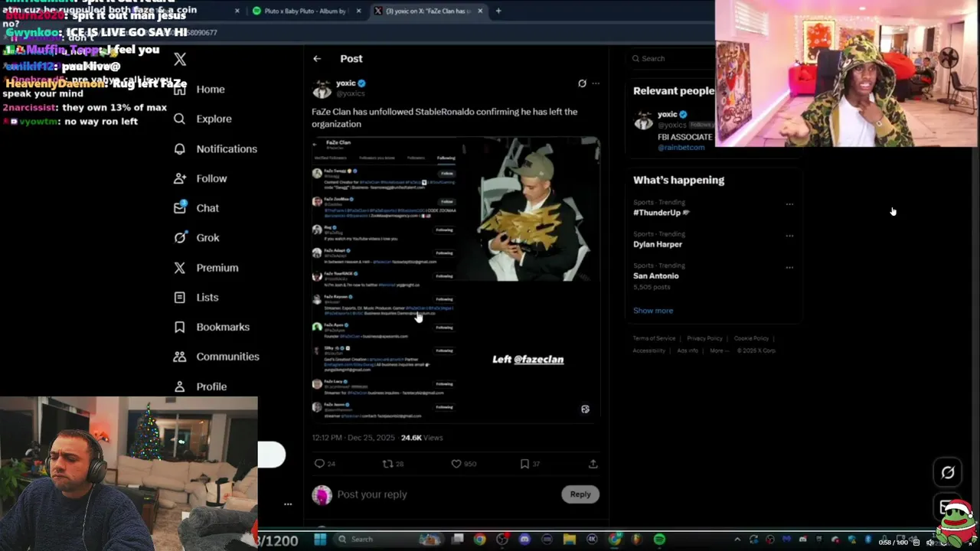Click Show more under What's happening
Image resolution: width=980 pixels, height=551 pixels.
pos(653,311)
